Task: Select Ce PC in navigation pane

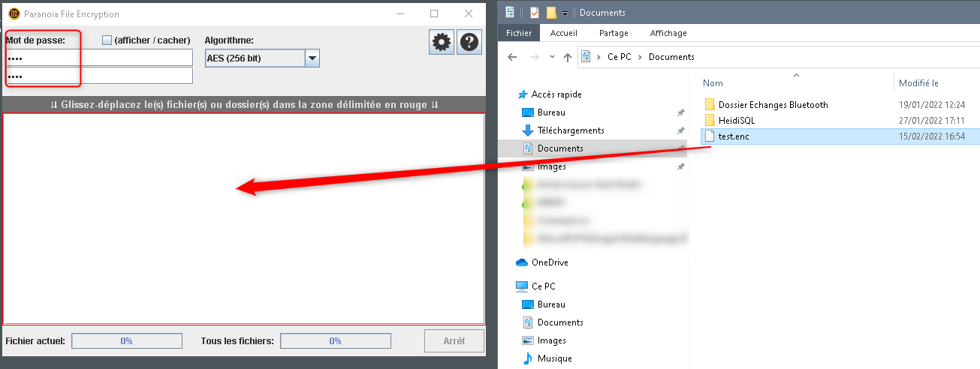Action: pyautogui.click(x=543, y=286)
